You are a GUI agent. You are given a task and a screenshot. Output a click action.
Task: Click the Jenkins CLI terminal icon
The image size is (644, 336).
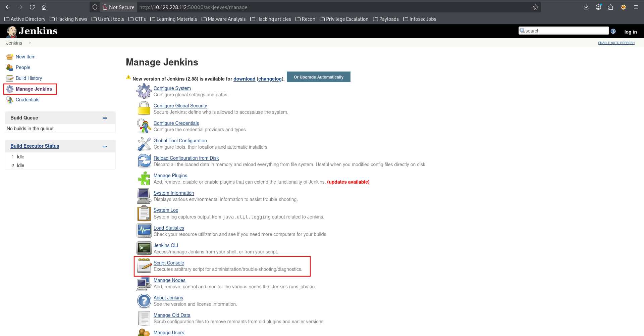tap(144, 248)
